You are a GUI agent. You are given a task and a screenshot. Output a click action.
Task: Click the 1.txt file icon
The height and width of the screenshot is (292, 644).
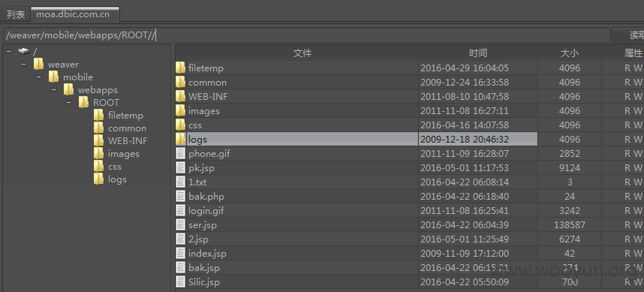(x=180, y=182)
